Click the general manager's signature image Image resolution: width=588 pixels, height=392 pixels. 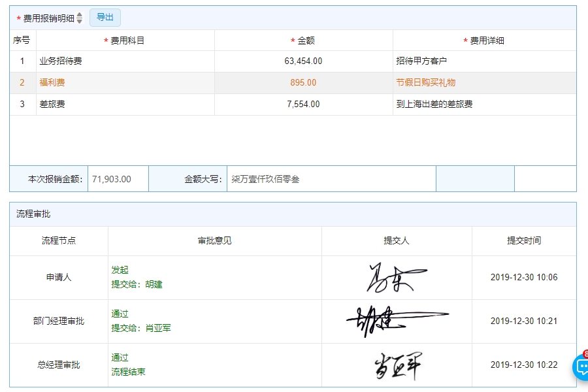(x=398, y=365)
